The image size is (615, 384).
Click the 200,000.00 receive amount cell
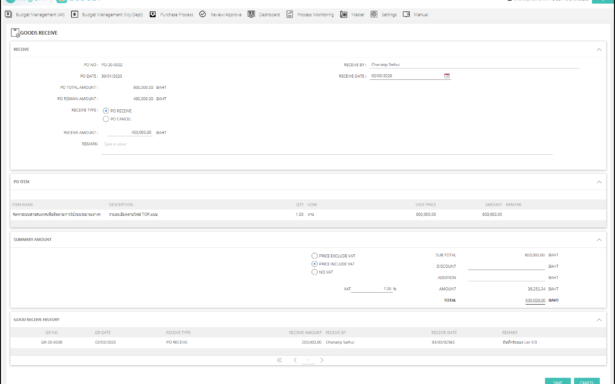pos(311,342)
